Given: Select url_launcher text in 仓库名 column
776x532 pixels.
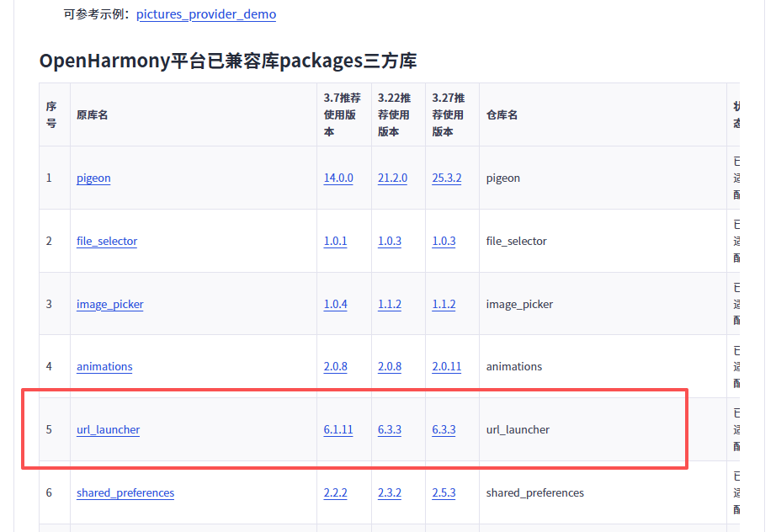Looking at the screenshot, I should (518, 429).
